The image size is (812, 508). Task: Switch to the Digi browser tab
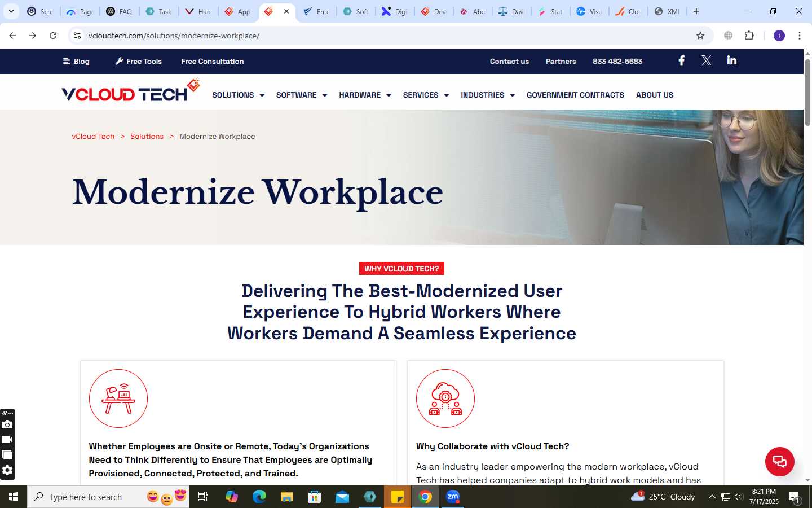pyautogui.click(x=395, y=11)
